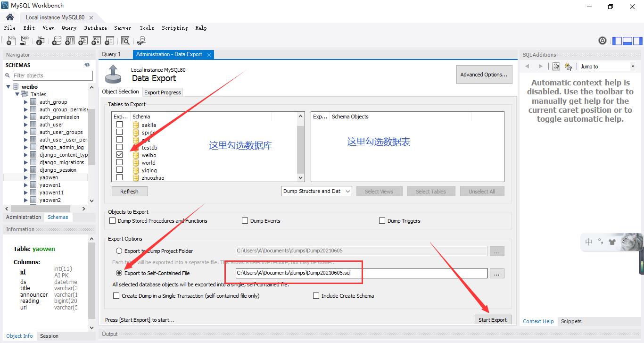644x343 pixels.
Task: Click the Start Export button
Action: click(x=492, y=320)
